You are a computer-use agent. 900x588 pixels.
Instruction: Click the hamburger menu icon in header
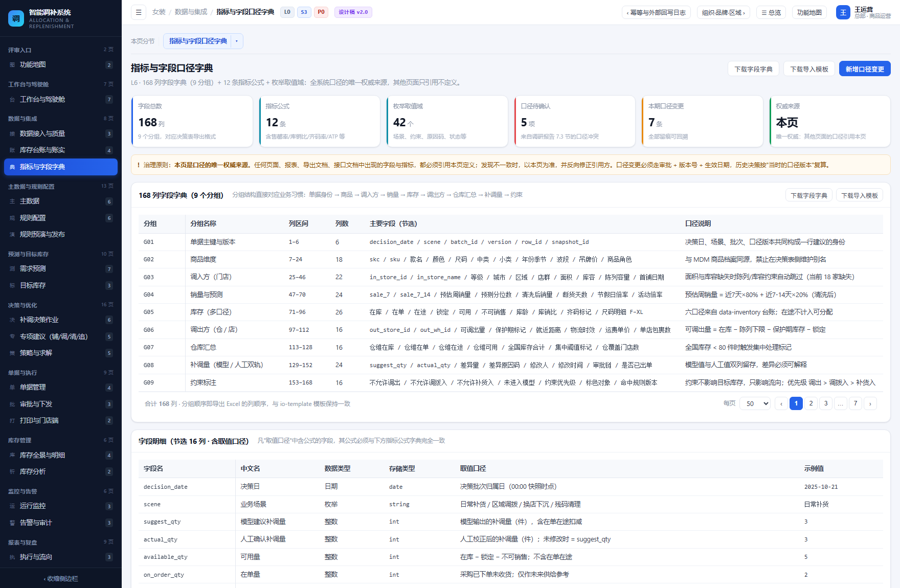point(139,12)
